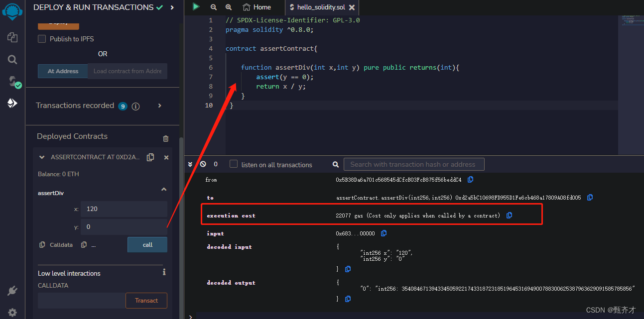
Task: Copy the from address value
Action: click(470, 179)
